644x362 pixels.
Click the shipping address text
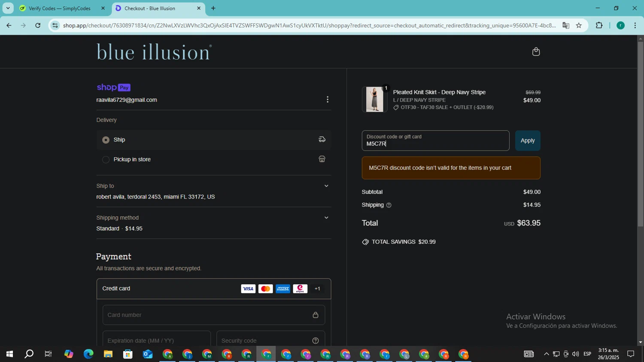pos(155,197)
